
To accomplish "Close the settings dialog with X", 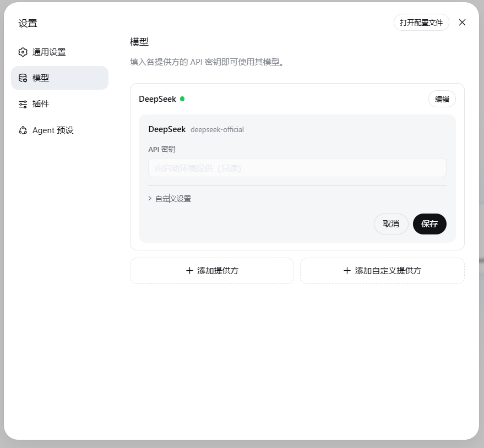I will pyautogui.click(x=462, y=23).
